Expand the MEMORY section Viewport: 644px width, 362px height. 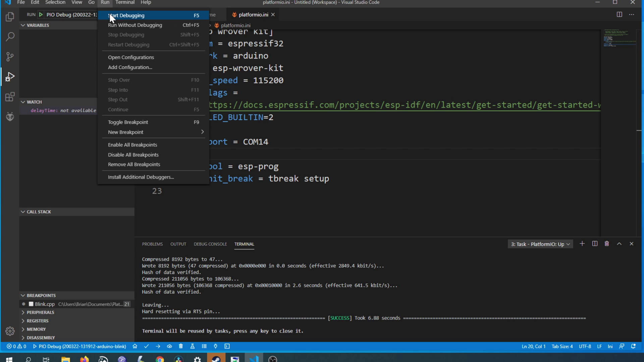[x=77, y=329]
